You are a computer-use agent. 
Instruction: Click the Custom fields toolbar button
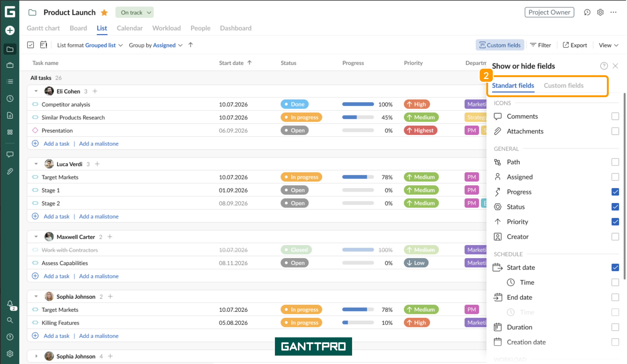tap(500, 45)
